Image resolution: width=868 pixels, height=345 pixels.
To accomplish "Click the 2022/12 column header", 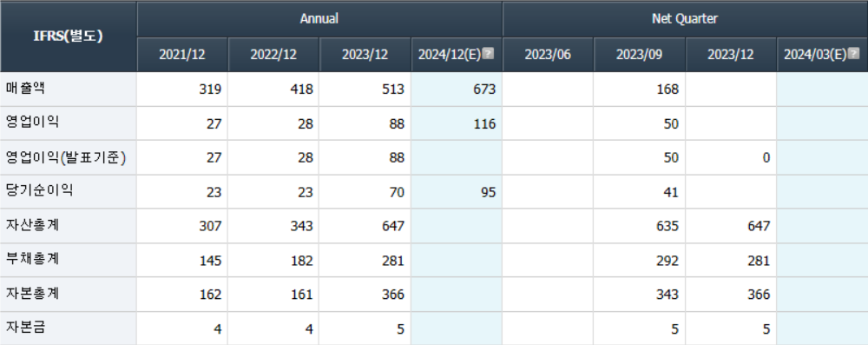I will click(x=273, y=55).
